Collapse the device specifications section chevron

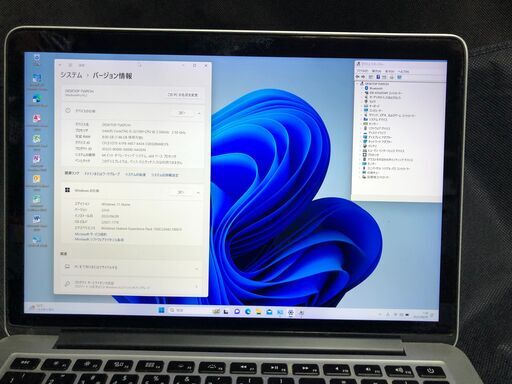[x=199, y=113]
